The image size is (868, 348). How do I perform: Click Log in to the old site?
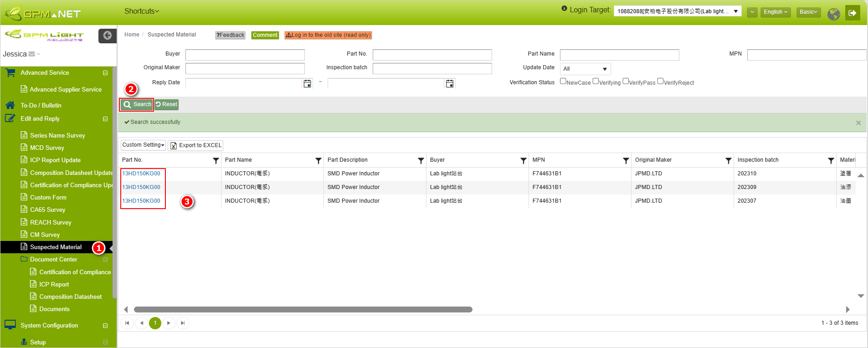328,35
